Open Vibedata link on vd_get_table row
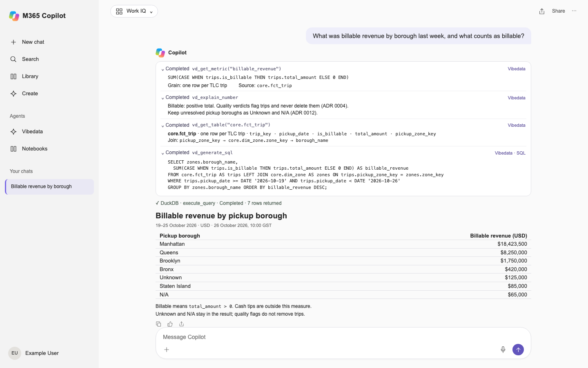The image size is (588, 368). coord(517,125)
